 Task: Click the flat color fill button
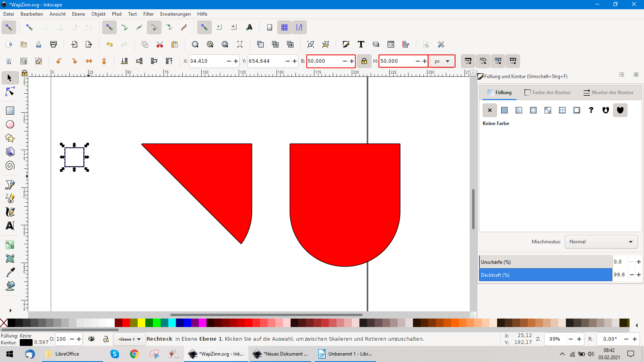(504, 110)
